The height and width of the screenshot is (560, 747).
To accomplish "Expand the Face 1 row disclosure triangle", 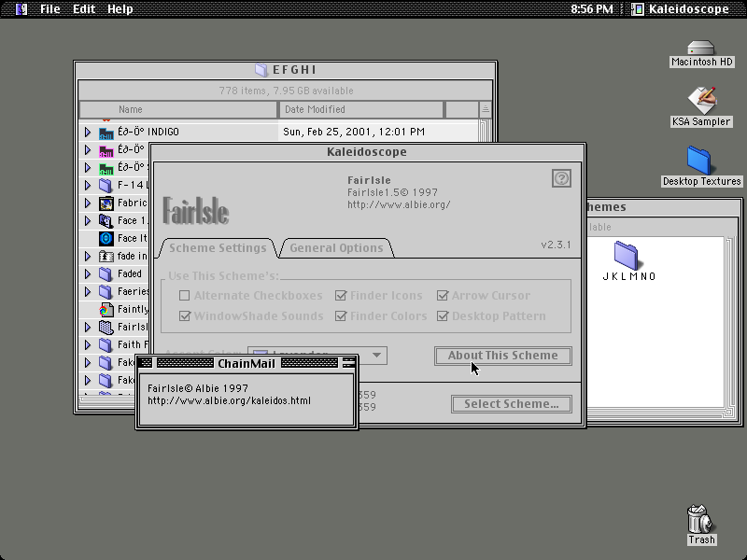I will click(x=88, y=221).
